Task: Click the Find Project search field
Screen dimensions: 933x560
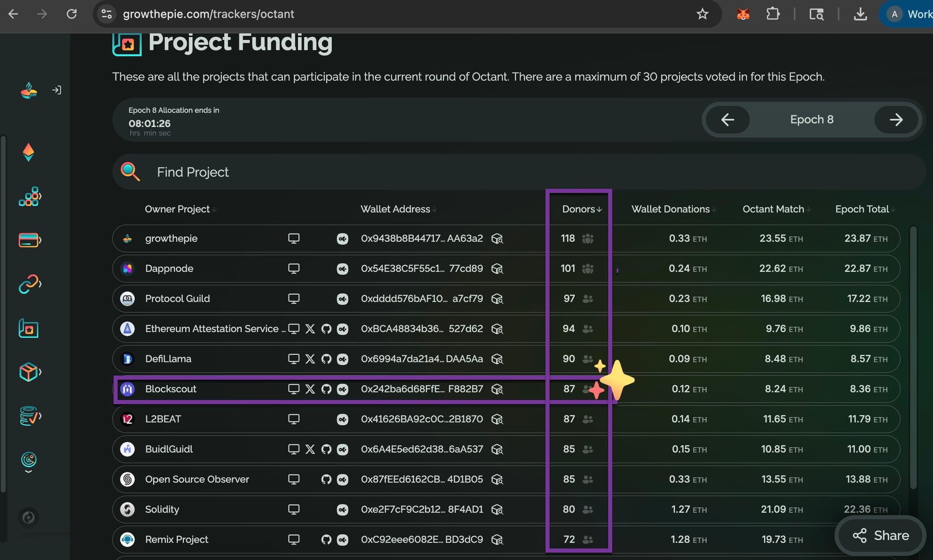Action: [327, 172]
